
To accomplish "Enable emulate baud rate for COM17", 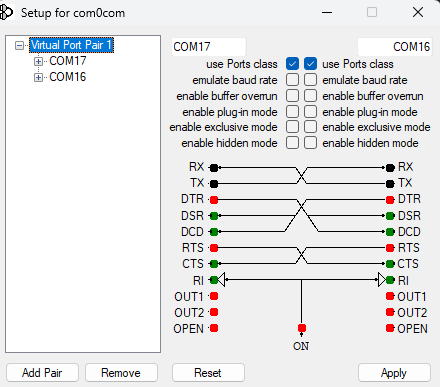I will click(292, 80).
